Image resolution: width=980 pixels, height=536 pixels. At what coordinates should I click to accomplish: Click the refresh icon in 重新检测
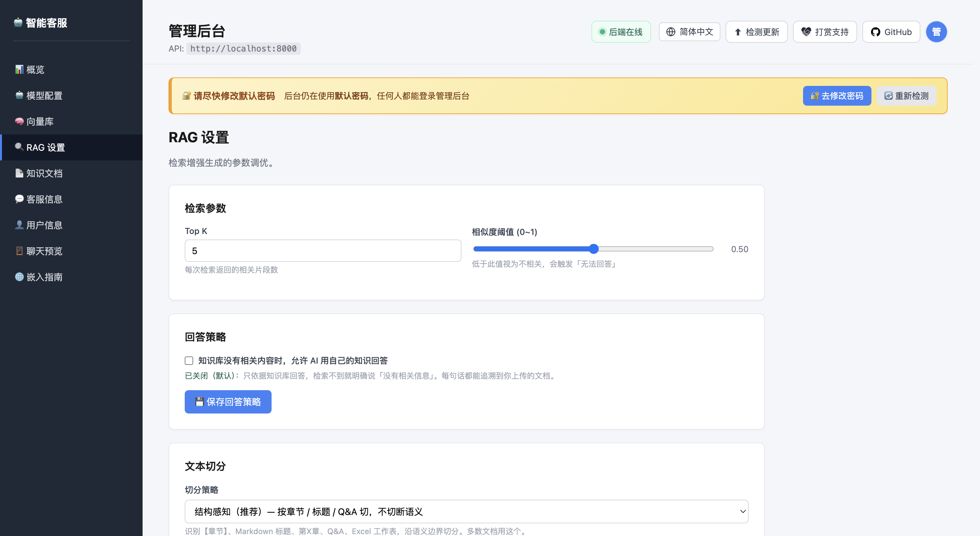coord(888,96)
